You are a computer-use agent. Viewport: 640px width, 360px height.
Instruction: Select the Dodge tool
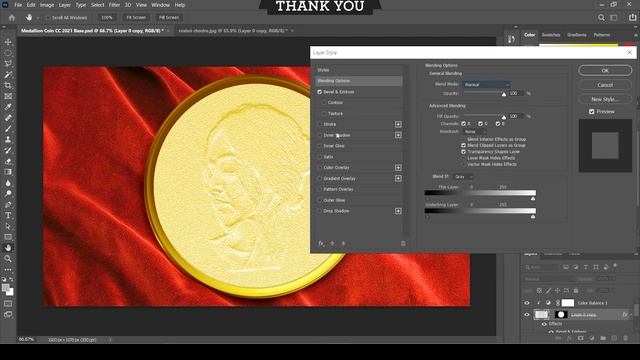[8, 193]
